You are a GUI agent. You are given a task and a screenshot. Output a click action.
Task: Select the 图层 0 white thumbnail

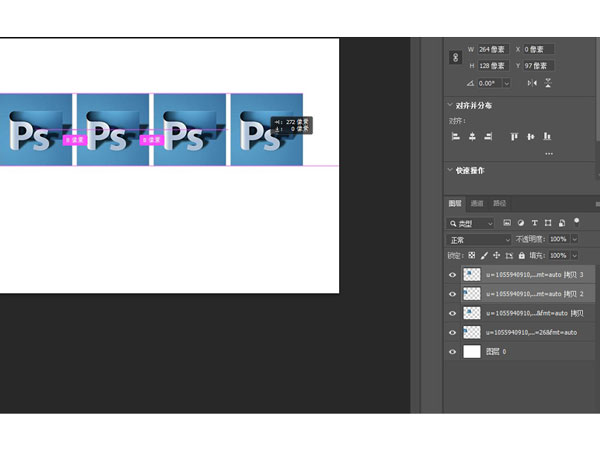click(472, 351)
